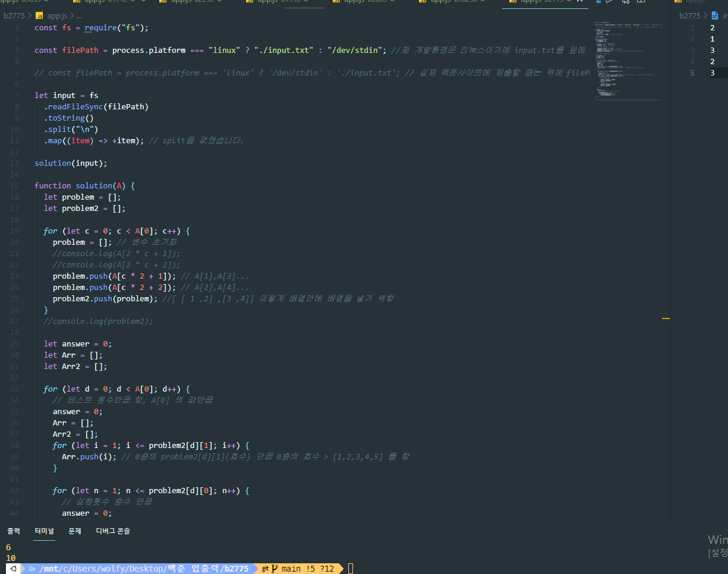Click the 'main !5 ?12' git status in the terminal
Screen dimensions: 728x574
click(308, 569)
